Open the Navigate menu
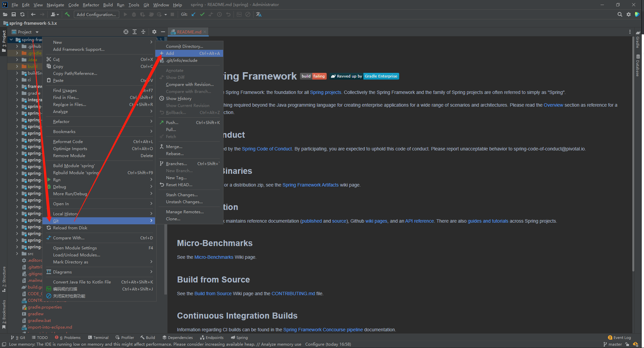The image size is (644, 348). tap(55, 5)
